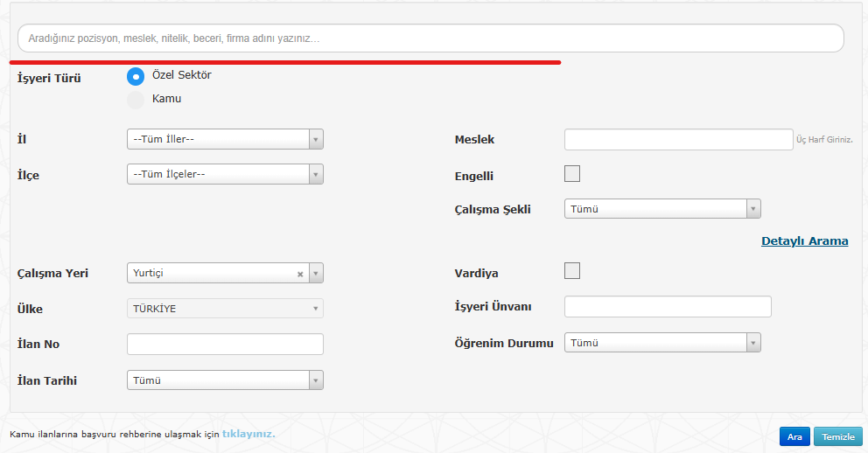
Task: Open the tıklayınız guide link
Action: (248, 434)
